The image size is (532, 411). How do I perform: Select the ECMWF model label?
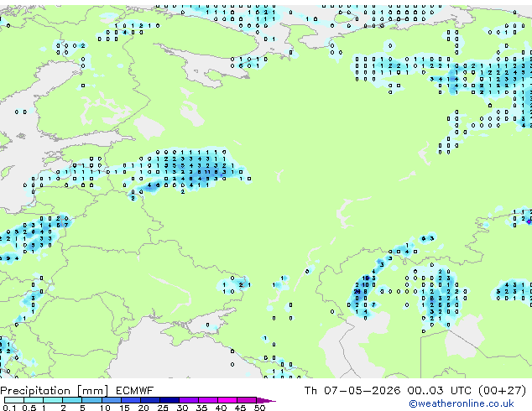pyautogui.click(x=135, y=391)
